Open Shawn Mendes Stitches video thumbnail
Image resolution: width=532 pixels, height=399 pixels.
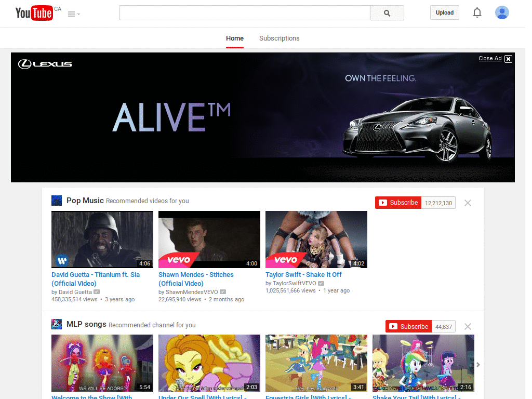tap(209, 239)
